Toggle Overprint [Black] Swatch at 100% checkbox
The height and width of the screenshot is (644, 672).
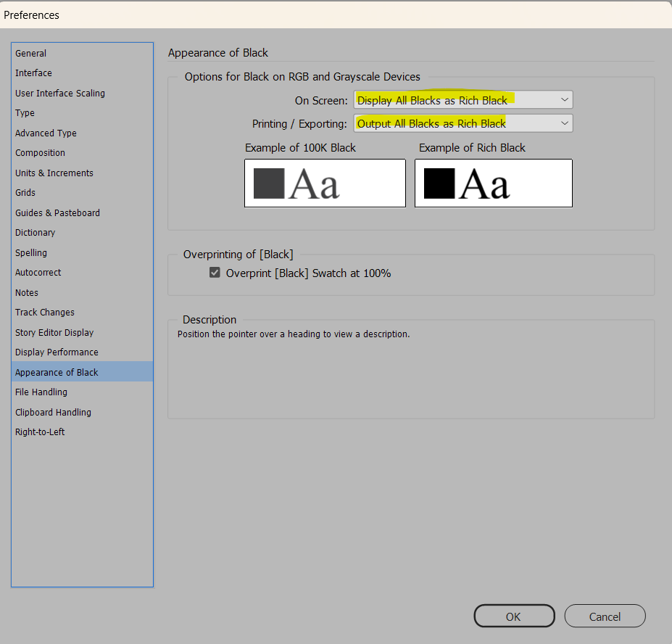215,273
